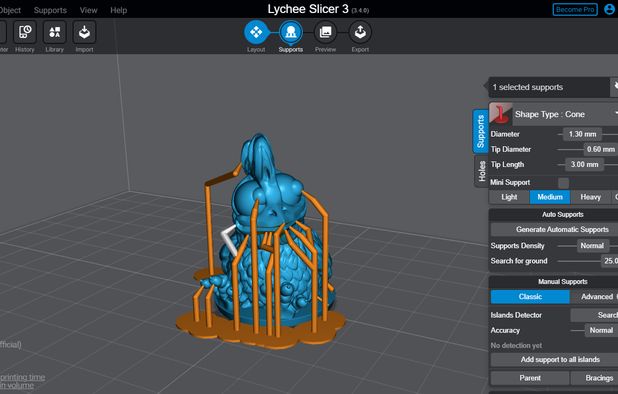The height and width of the screenshot is (394, 618).
Task: Collapse the selected supports panel arrow
Action: (x=485, y=86)
